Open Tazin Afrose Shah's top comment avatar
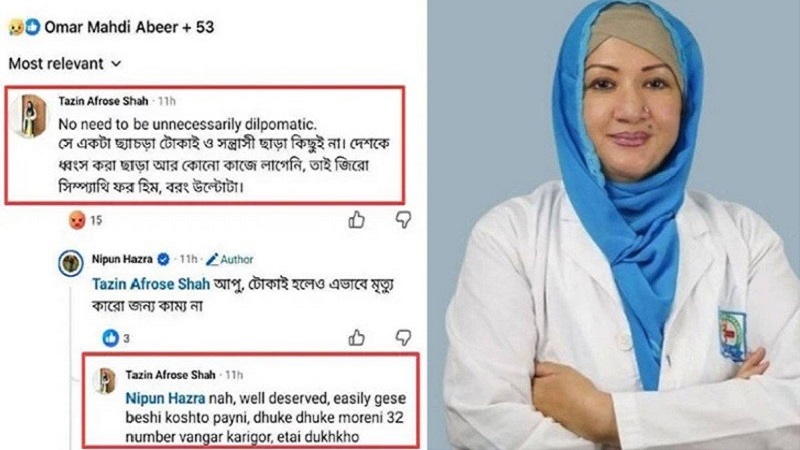This screenshot has height=450, width=800. point(29,116)
